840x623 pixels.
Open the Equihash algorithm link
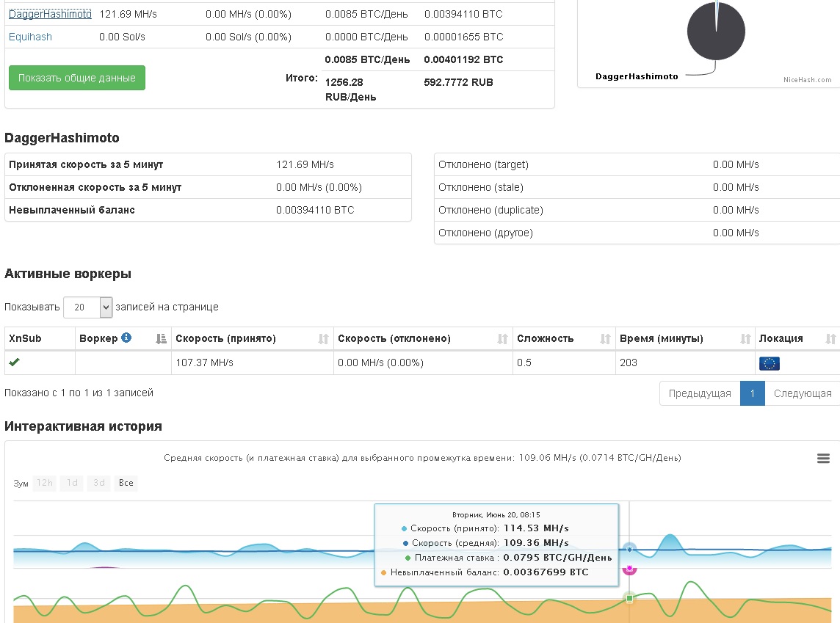pyautogui.click(x=30, y=37)
